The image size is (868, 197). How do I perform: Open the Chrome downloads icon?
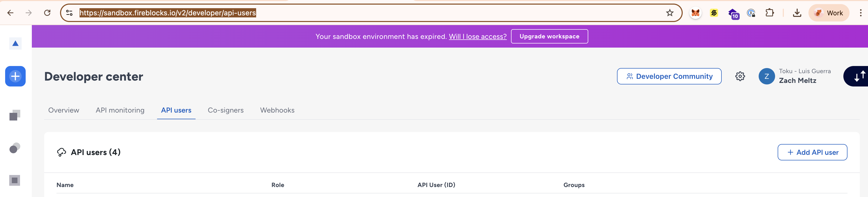[x=797, y=13]
